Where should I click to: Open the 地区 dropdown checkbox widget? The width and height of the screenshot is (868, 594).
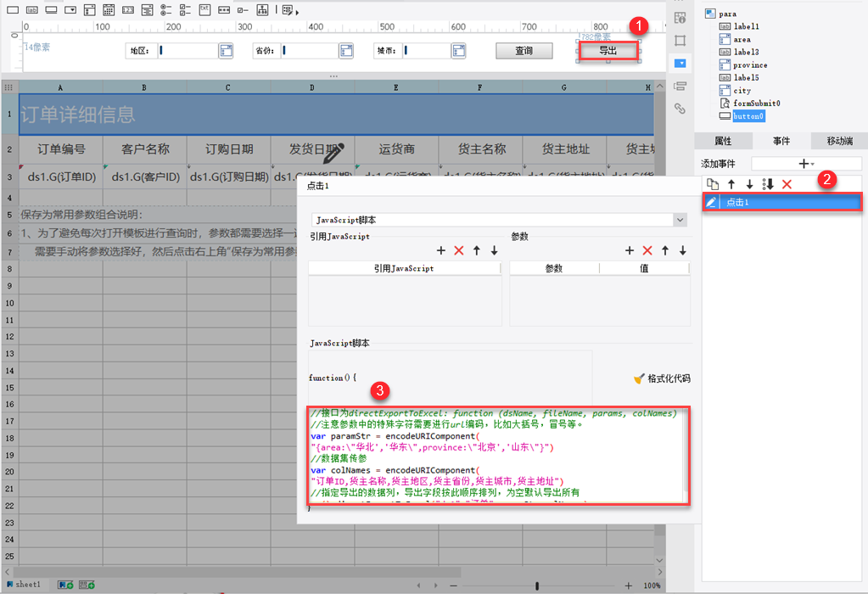coord(226,51)
